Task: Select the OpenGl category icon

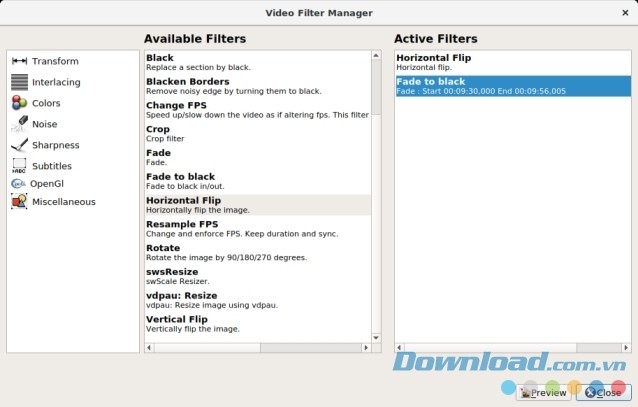Action: (18, 184)
